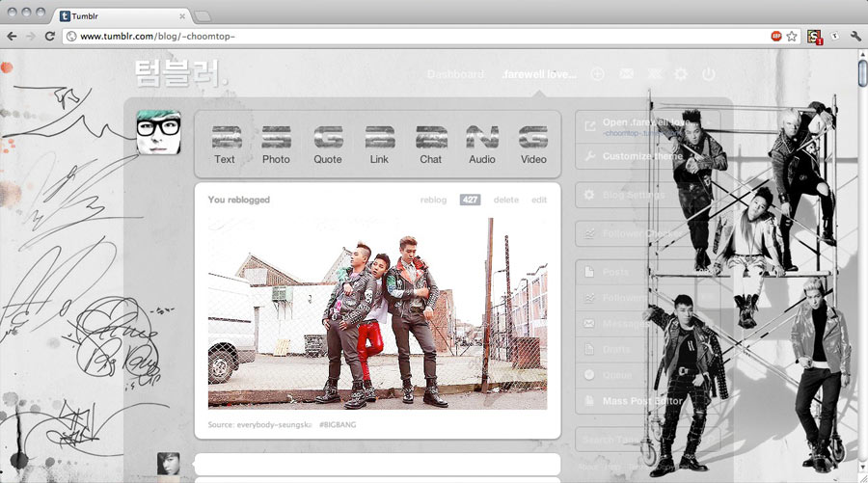Viewport: 868px width, 483px height.
Task: Open the gear preferences icon in header
Action: click(681, 74)
